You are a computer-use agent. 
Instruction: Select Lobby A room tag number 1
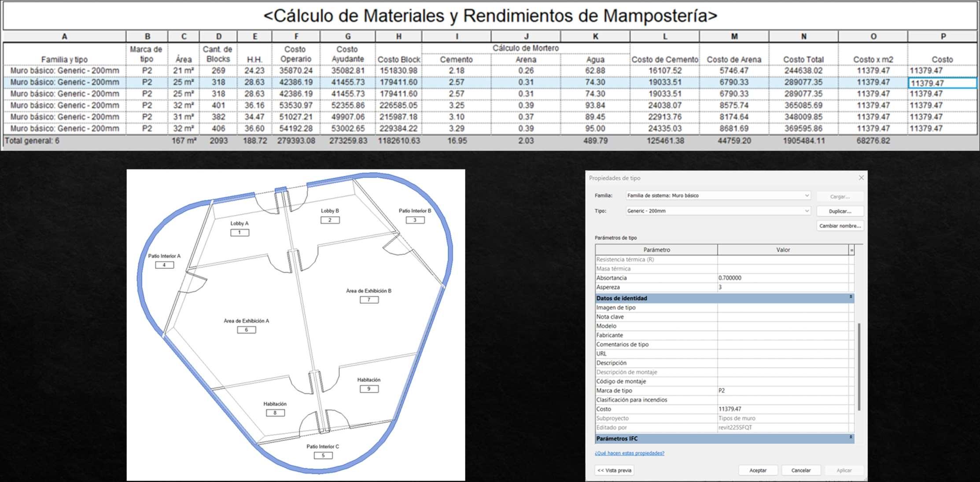pyautogui.click(x=239, y=232)
